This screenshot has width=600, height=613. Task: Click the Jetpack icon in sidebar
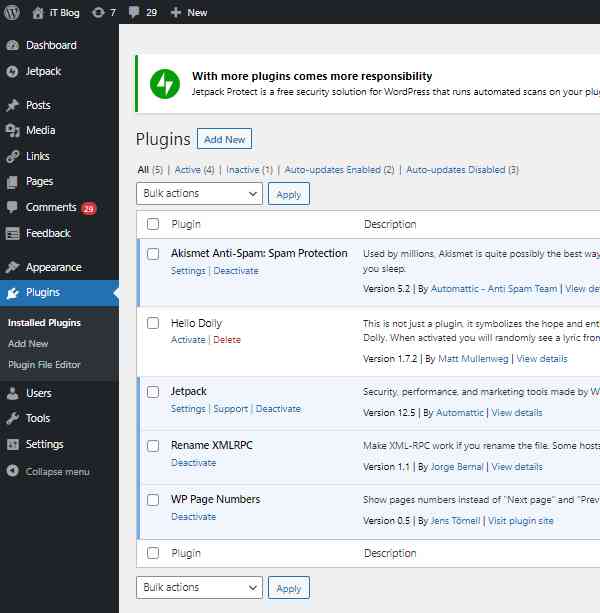pos(12,71)
